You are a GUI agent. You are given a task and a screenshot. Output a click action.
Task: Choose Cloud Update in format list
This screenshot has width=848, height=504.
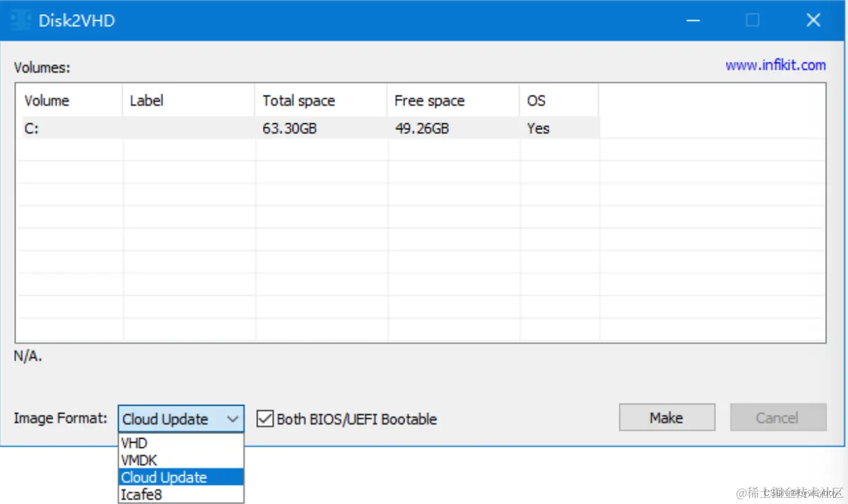tap(181, 477)
